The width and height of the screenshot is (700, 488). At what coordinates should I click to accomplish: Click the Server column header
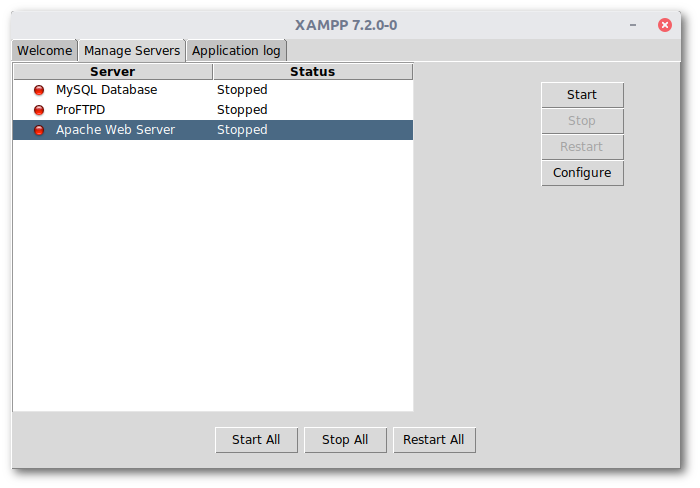point(113,71)
